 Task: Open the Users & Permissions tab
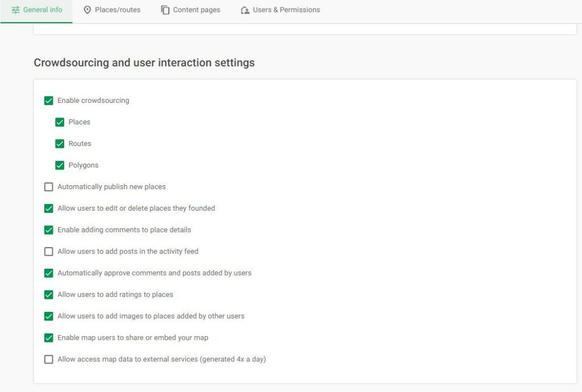280,10
